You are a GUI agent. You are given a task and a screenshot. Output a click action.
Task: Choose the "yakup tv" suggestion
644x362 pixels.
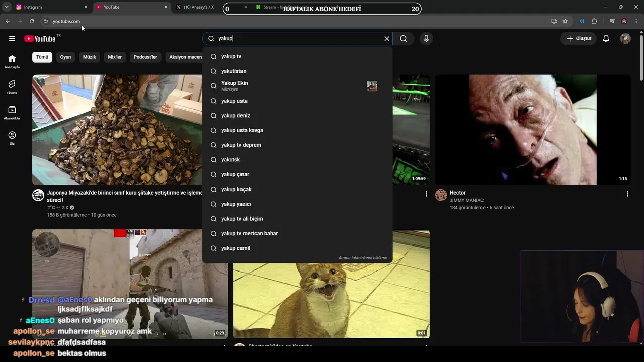tap(297, 57)
